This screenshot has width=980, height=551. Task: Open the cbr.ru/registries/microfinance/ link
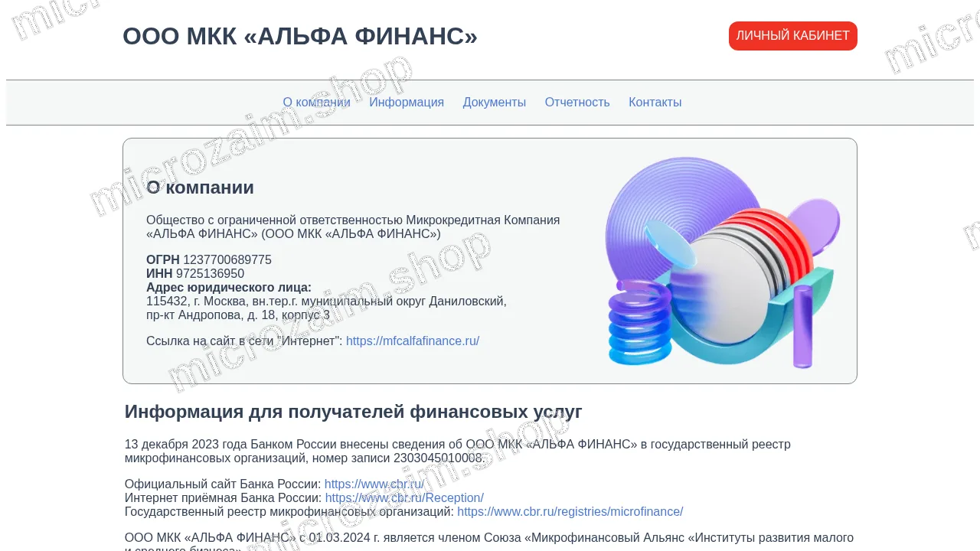point(570,512)
